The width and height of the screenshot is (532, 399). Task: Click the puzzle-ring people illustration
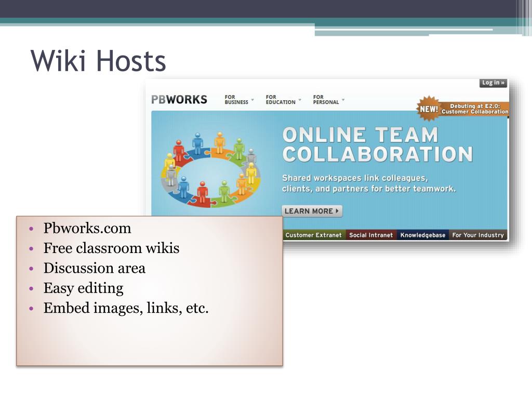(x=211, y=169)
